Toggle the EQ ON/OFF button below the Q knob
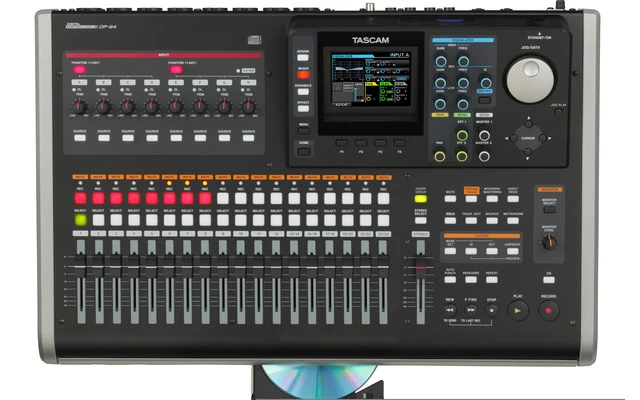The height and width of the screenshot is (400, 640). (x=484, y=100)
